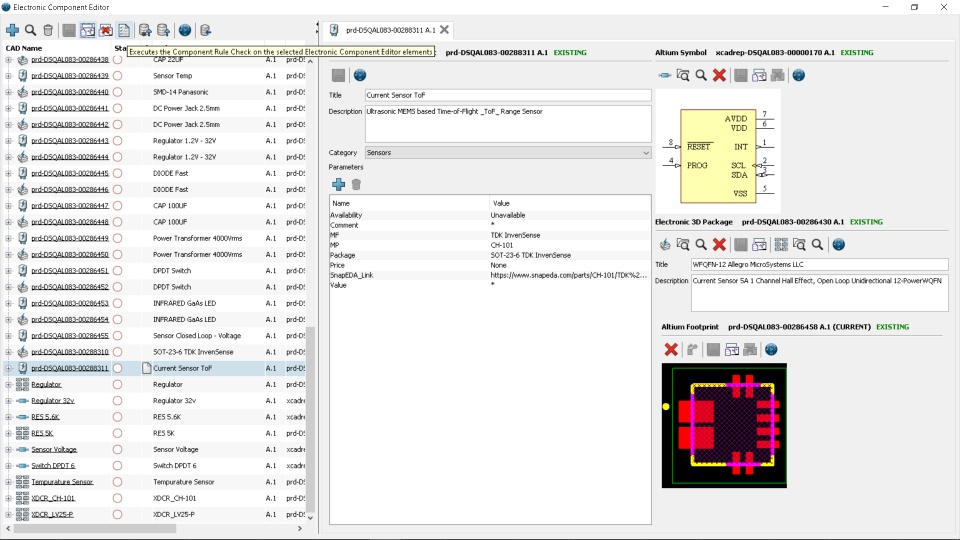The image size is (960, 540).
Task: Expand tree node prd-DSQAL083-00288311
Action: click(9, 368)
